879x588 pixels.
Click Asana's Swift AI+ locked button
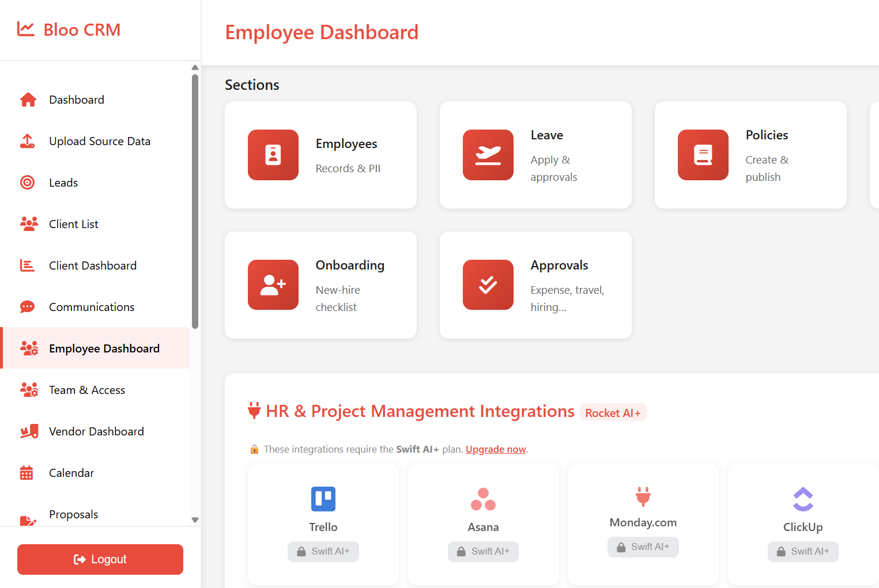(483, 551)
